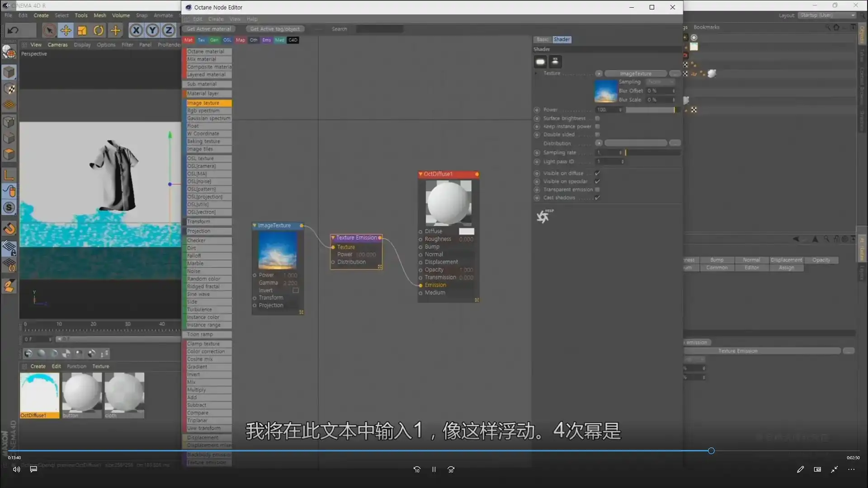
Task: Open the Sampling dropdown in Shader panel
Action: [x=660, y=82]
